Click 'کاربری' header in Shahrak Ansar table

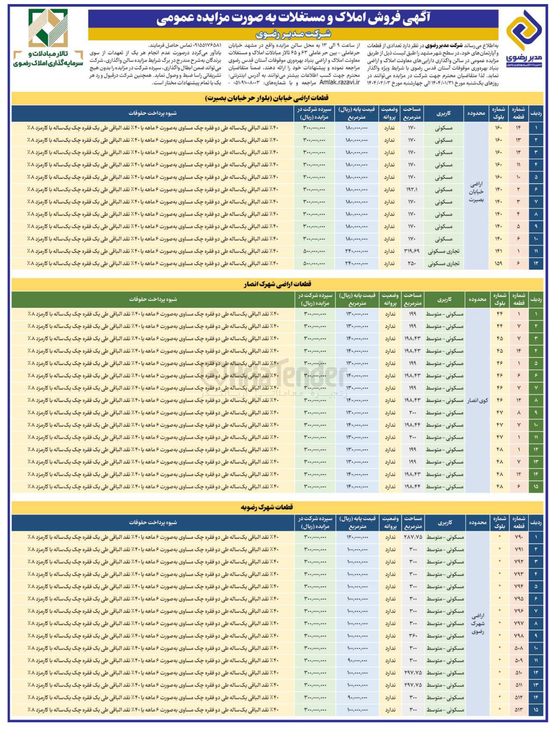pos(444,299)
